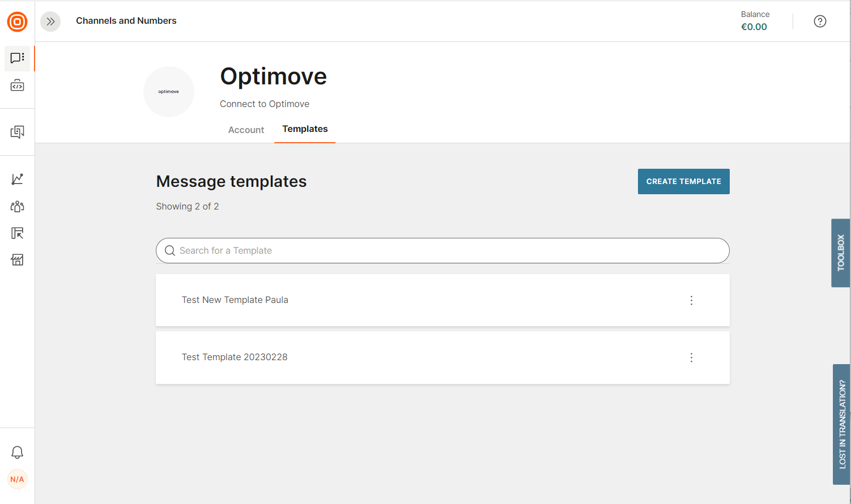Open options menu for Test Template 20230228
851x504 pixels.
[691, 357]
